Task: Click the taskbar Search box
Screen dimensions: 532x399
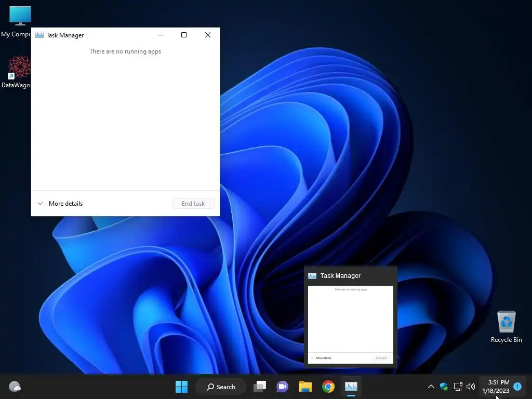Action: tap(221, 387)
